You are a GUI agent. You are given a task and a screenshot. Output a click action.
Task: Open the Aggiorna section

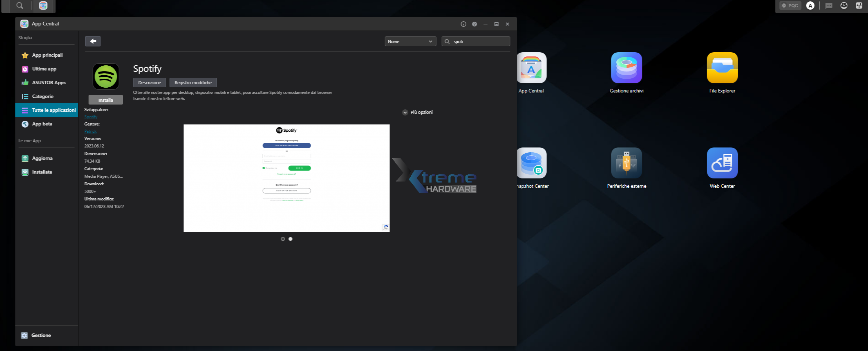point(47,158)
